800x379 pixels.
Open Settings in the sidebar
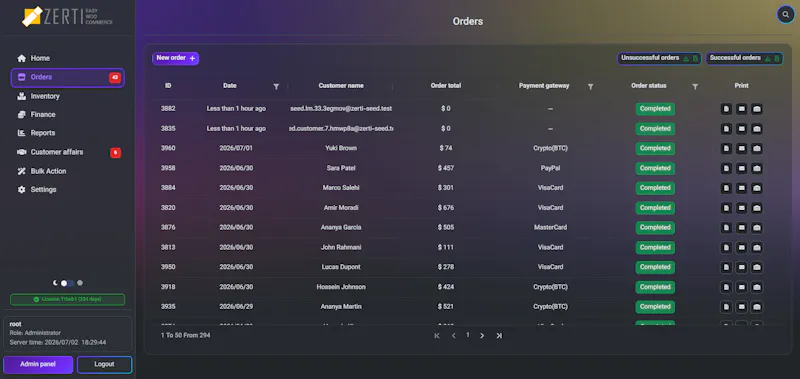point(67,190)
